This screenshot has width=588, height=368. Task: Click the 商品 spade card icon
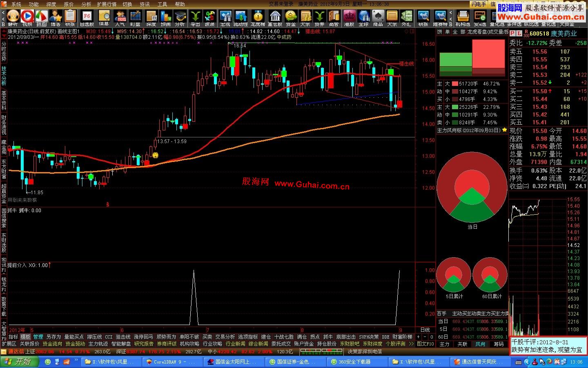click(378, 18)
